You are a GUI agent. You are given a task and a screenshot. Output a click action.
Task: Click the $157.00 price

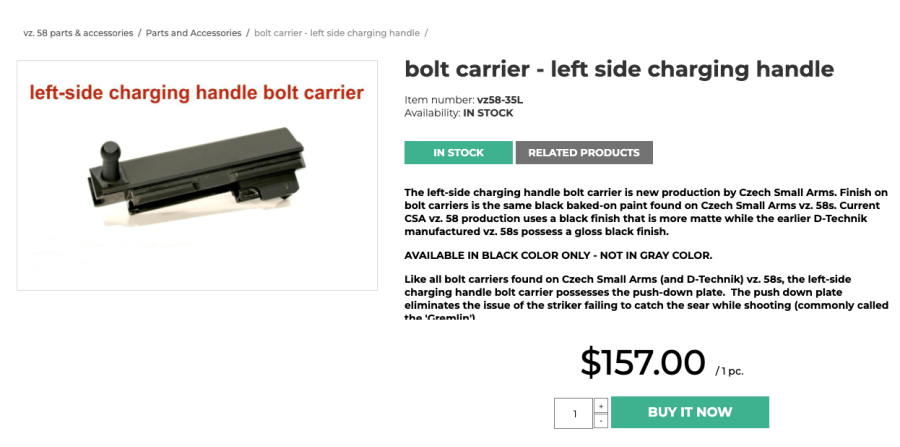643,362
